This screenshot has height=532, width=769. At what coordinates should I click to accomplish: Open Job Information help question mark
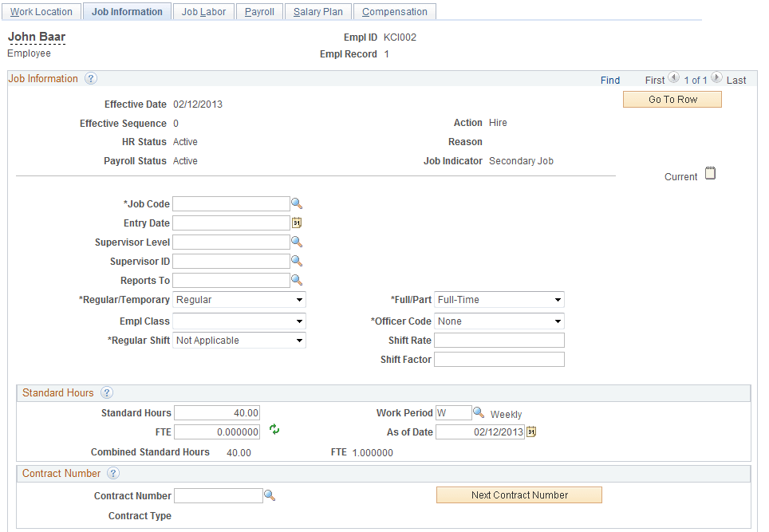91,78
